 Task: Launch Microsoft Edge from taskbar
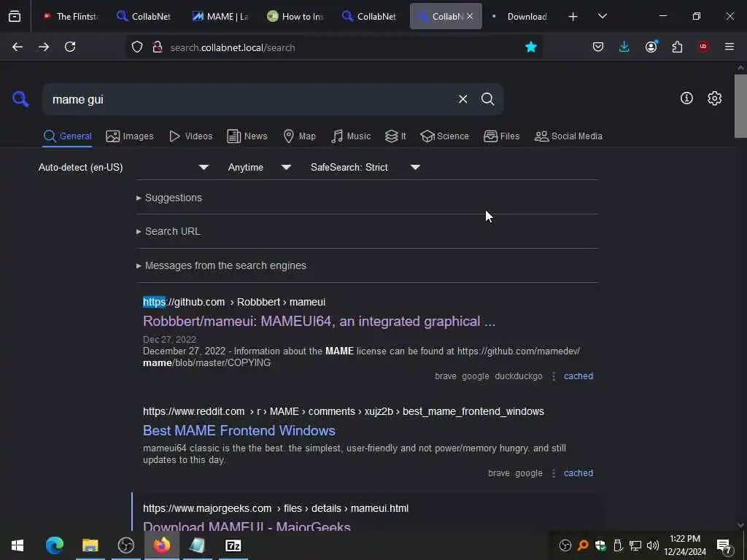pyautogui.click(x=55, y=545)
